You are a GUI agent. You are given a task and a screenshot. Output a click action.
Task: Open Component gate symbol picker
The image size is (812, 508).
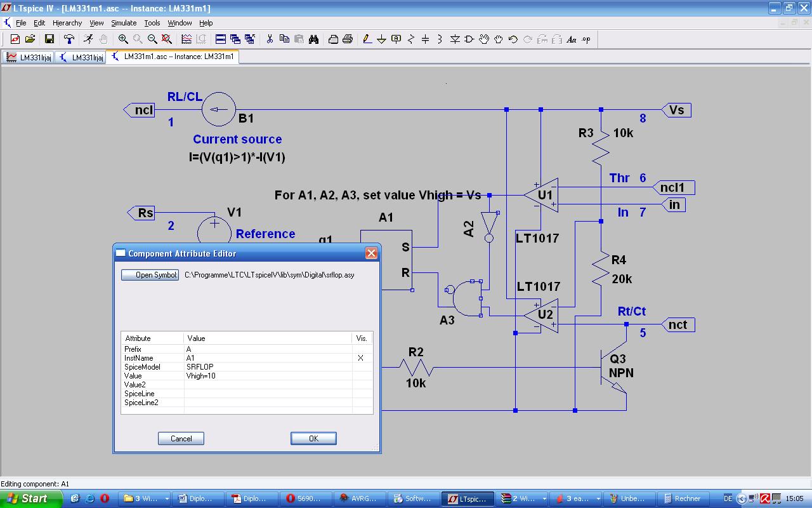[469, 39]
